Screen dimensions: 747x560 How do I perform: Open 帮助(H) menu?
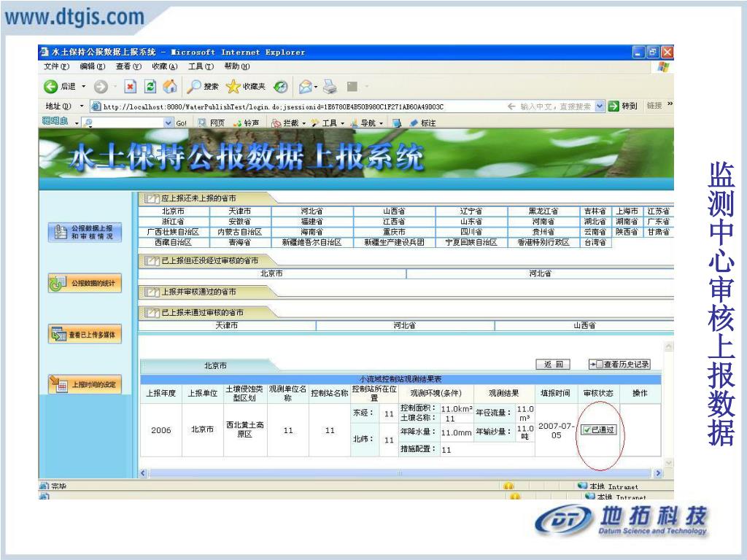(x=237, y=66)
